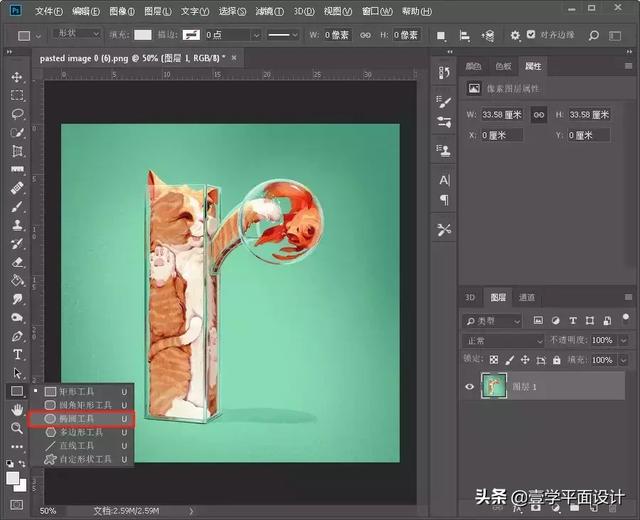Open the Clone Source panel icon
Screen dimensions: 640x520
(x=444, y=150)
